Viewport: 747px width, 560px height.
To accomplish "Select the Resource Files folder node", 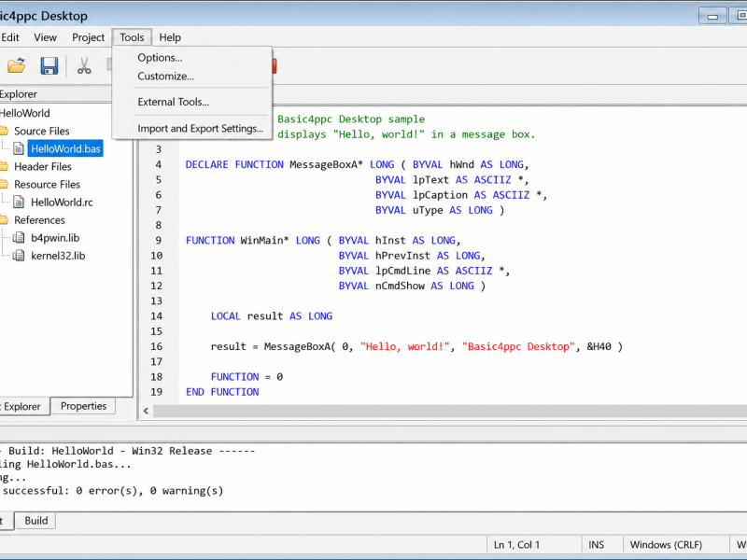I will (48, 184).
